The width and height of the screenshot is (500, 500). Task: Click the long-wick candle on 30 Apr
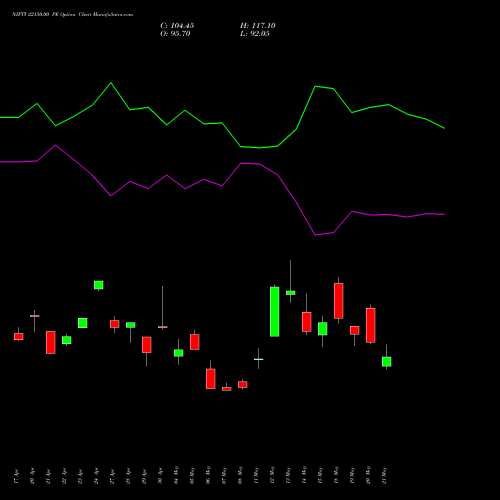(x=163, y=327)
